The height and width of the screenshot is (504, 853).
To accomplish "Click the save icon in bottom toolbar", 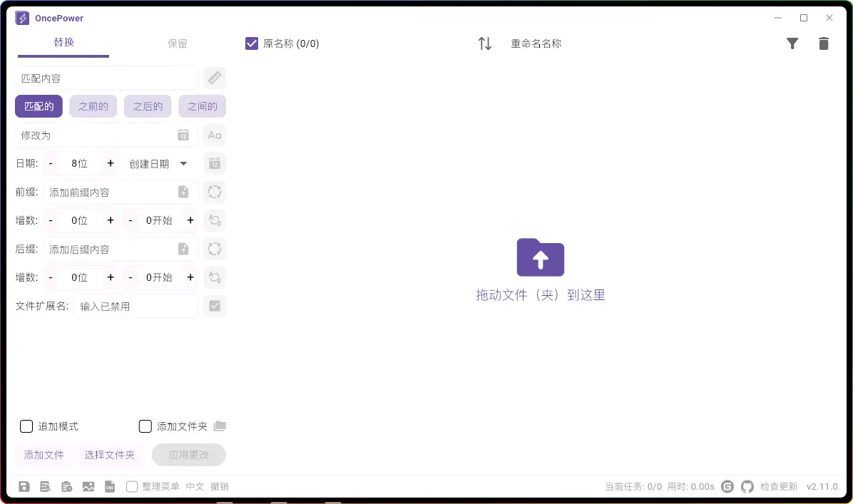I will [24, 487].
